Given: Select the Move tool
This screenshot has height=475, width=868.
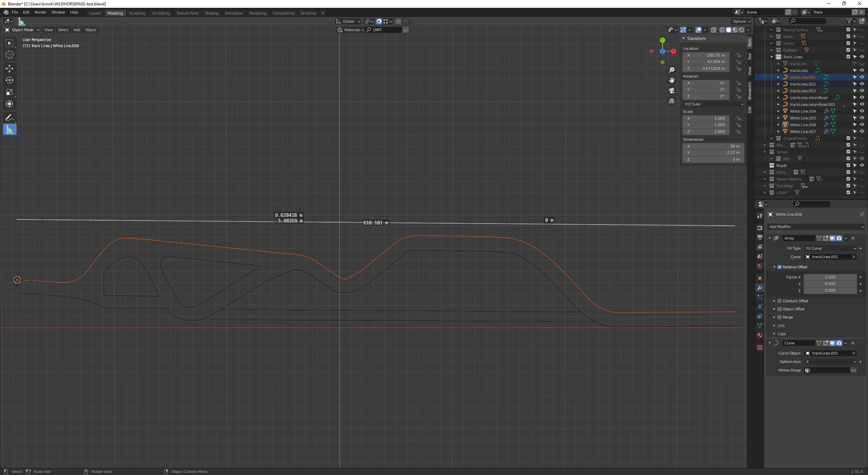Looking at the screenshot, I should [9, 68].
